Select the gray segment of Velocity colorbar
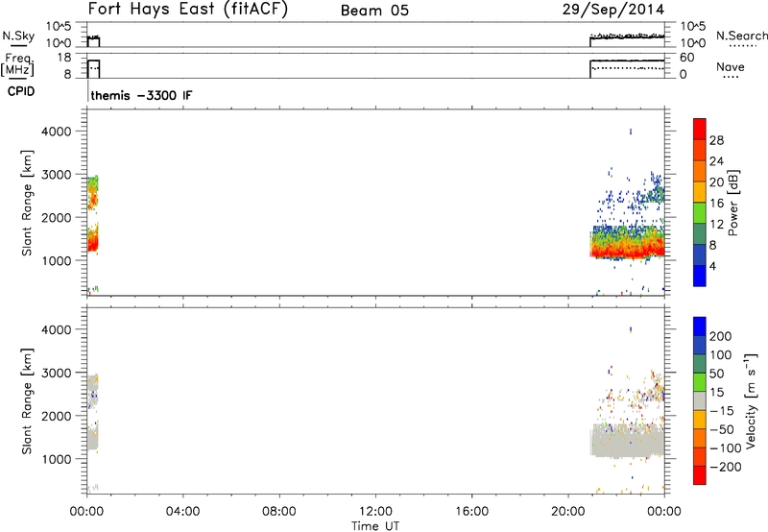Viewport: 768px width, 532px height. pos(701,399)
